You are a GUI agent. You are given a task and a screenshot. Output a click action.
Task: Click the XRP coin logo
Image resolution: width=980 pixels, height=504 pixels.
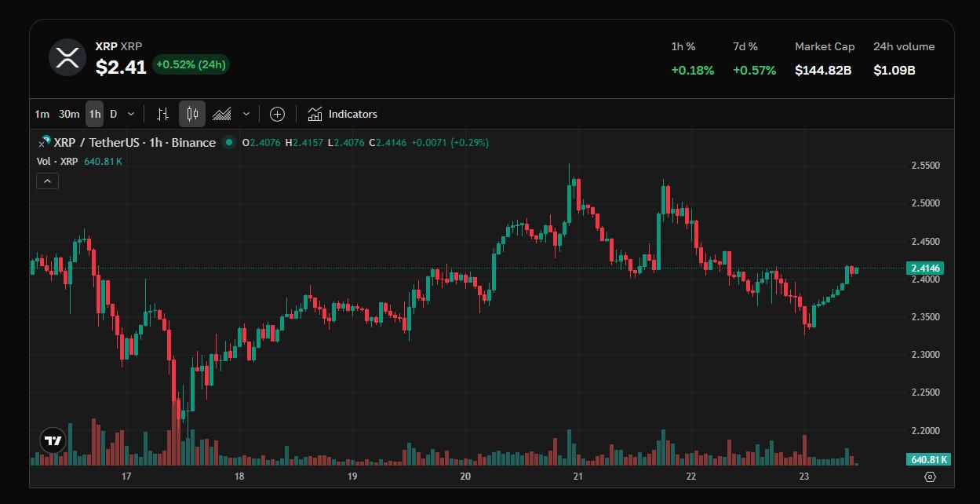[x=67, y=57]
